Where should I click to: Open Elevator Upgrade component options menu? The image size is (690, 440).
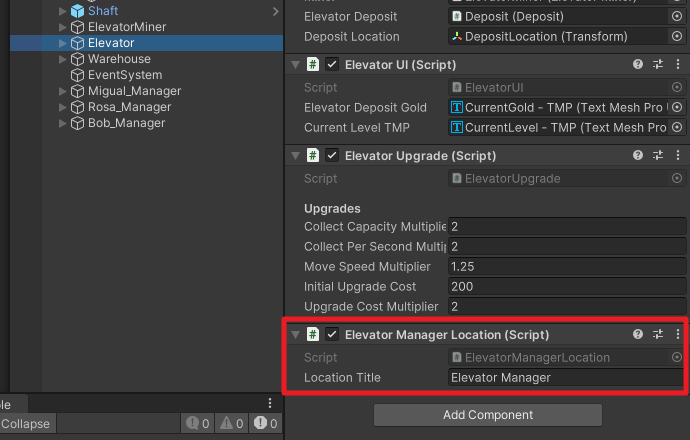pyautogui.click(x=678, y=155)
